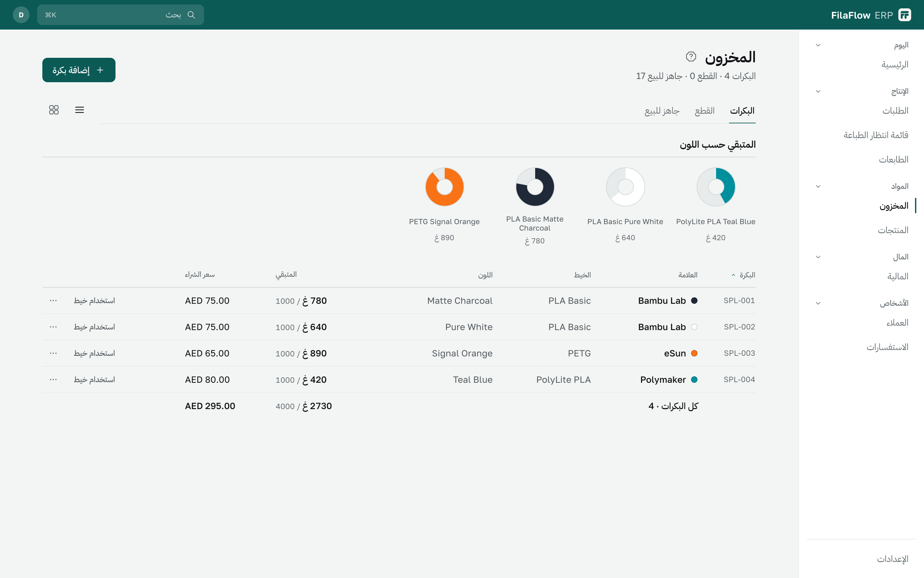924x578 pixels.
Task: Focus the بحث search field
Action: click(x=120, y=15)
